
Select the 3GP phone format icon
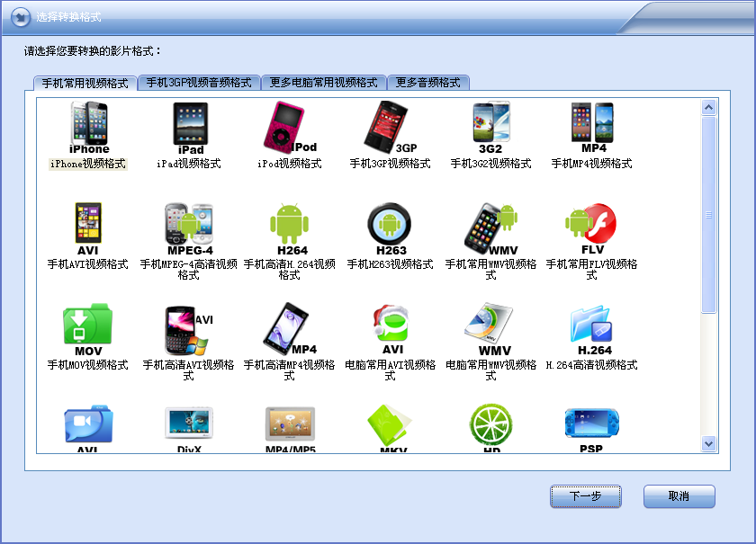pyautogui.click(x=390, y=127)
